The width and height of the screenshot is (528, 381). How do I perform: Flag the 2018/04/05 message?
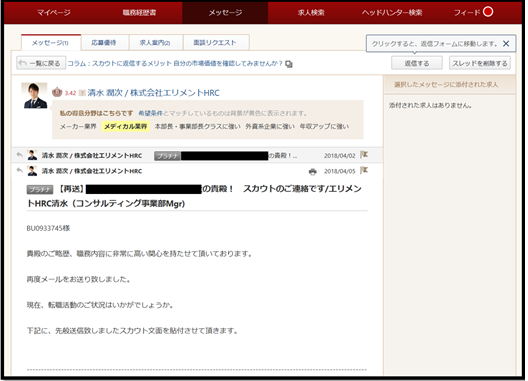pyautogui.click(x=364, y=170)
